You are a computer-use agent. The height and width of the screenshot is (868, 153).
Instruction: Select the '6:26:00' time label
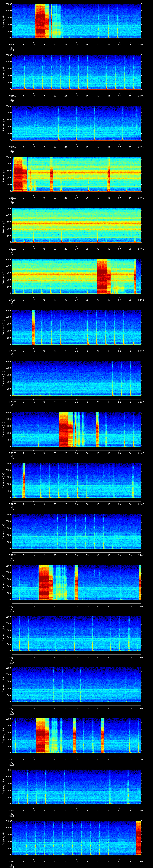[x=12, y=249]
